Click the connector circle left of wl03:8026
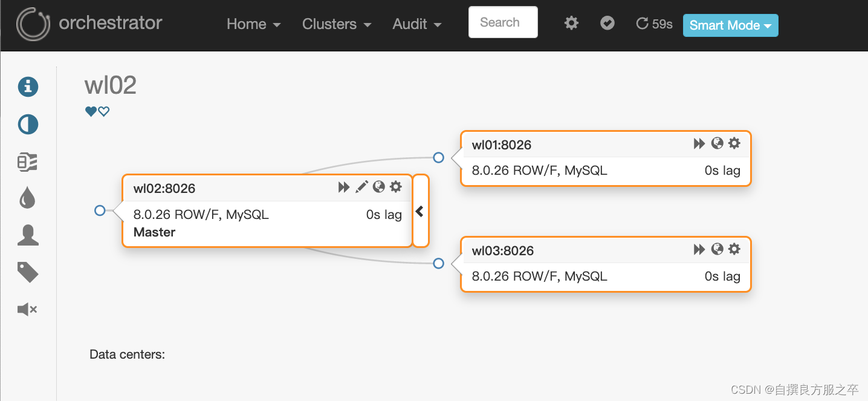The height and width of the screenshot is (401, 868). pos(439,264)
